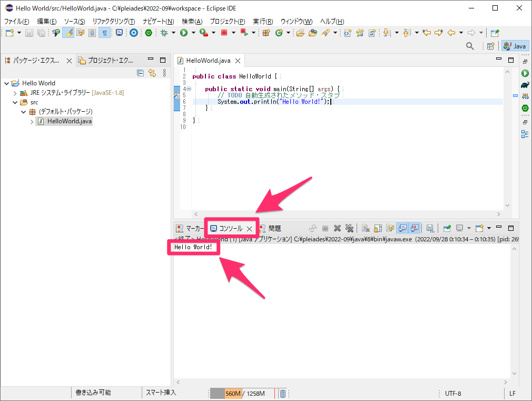The height and width of the screenshot is (401, 532).
Task: Select the Java perspective button
Action: click(515, 46)
